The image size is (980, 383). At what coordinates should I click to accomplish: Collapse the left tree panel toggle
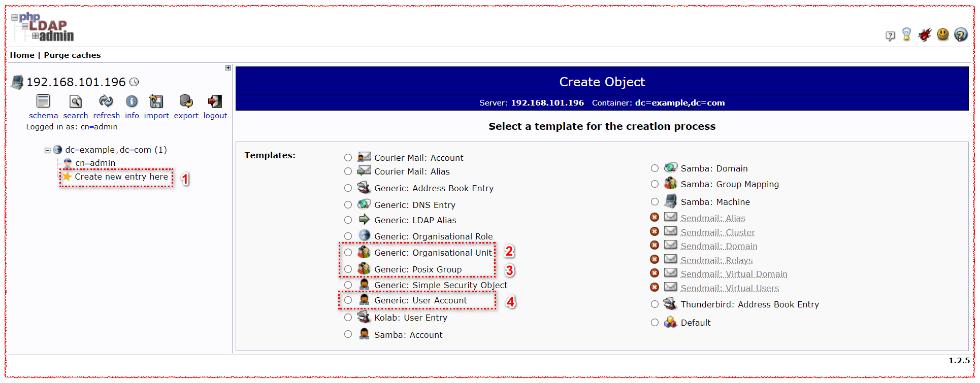coord(228,67)
